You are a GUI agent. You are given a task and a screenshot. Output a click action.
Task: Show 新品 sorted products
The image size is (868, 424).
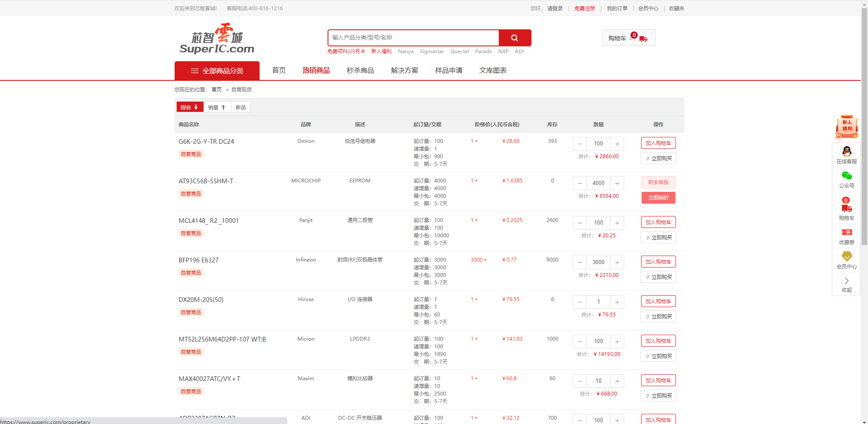pyautogui.click(x=241, y=107)
